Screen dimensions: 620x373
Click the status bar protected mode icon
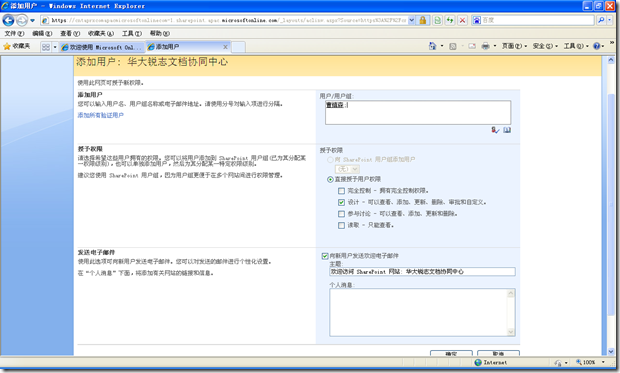click(558, 363)
